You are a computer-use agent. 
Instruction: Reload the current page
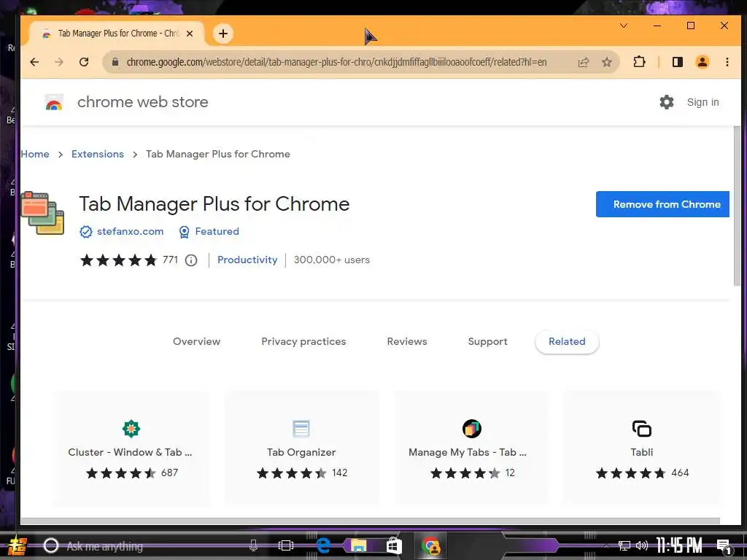point(84,62)
